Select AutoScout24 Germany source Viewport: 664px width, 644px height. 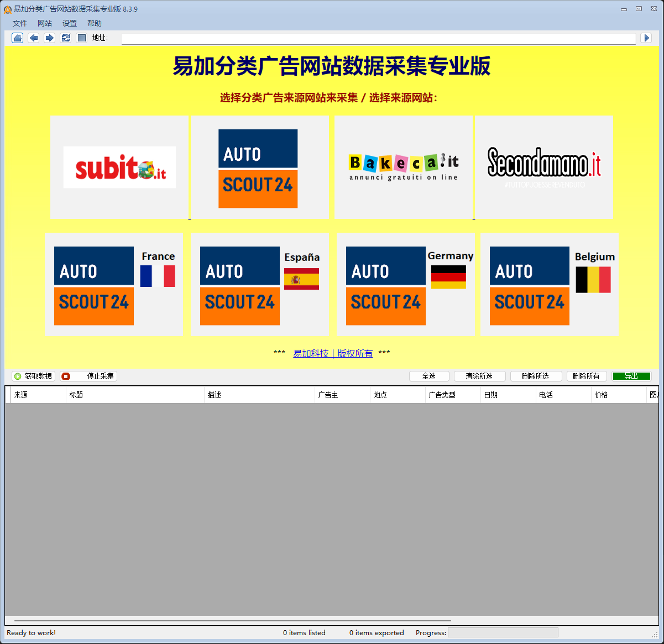pos(406,284)
